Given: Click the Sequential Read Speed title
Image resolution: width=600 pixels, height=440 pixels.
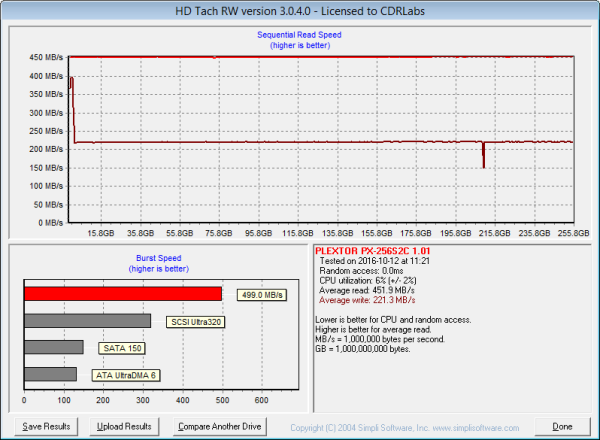Looking at the screenshot, I should (299, 35).
